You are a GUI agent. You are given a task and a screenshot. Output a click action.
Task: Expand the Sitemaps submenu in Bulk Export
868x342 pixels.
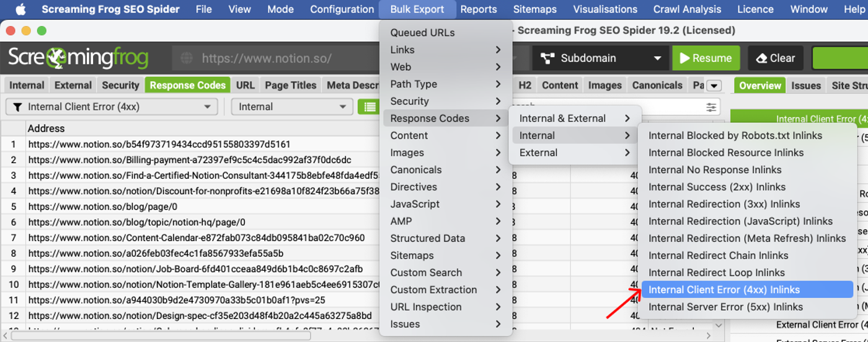446,255
